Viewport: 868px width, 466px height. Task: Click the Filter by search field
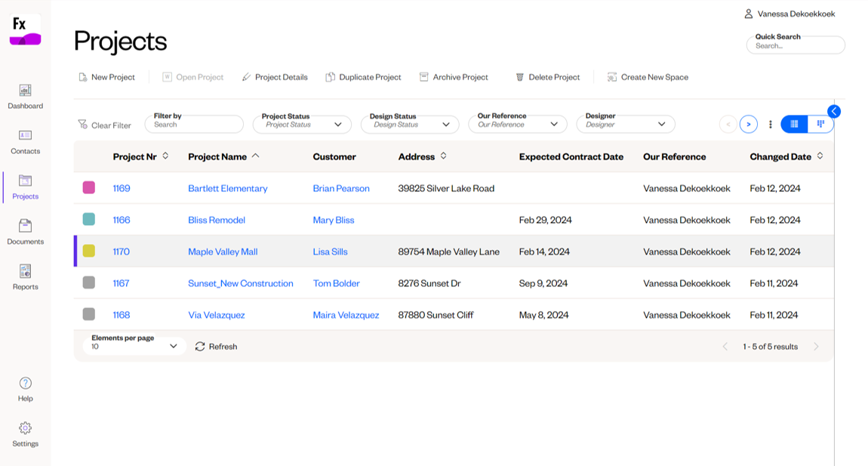[x=194, y=124]
